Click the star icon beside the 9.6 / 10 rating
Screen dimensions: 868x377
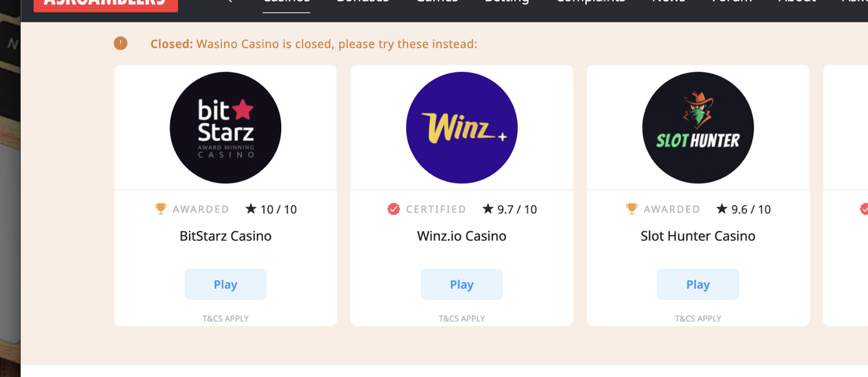coord(722,208)
